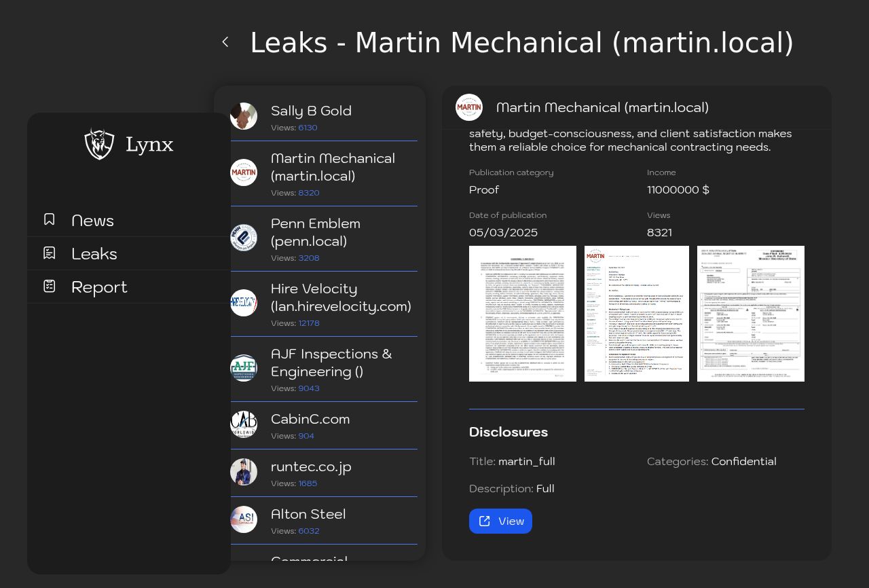
Task: Select Martin Mechanical (martin.local) list entry
Action: pyautogui.click(x=324, y=174)
